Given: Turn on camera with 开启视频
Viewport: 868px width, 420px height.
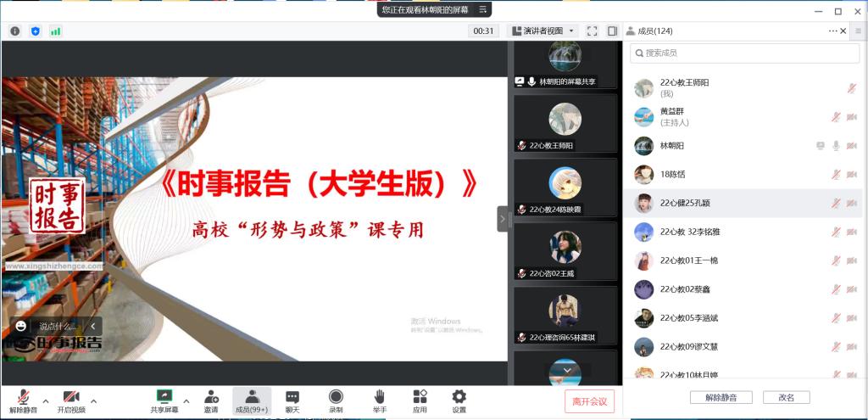Looking at the screenshot, I should pos(71,400).
